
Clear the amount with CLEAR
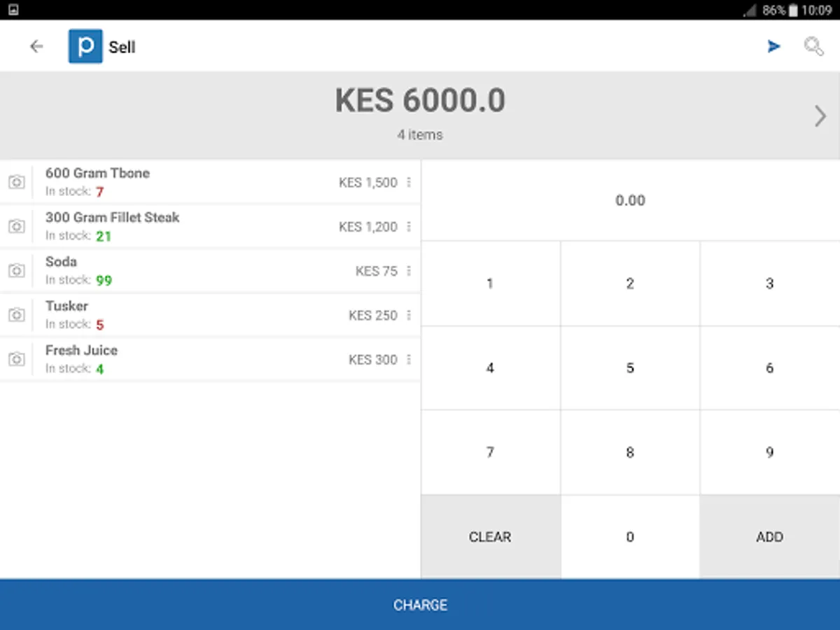click(x=490, y=537)
